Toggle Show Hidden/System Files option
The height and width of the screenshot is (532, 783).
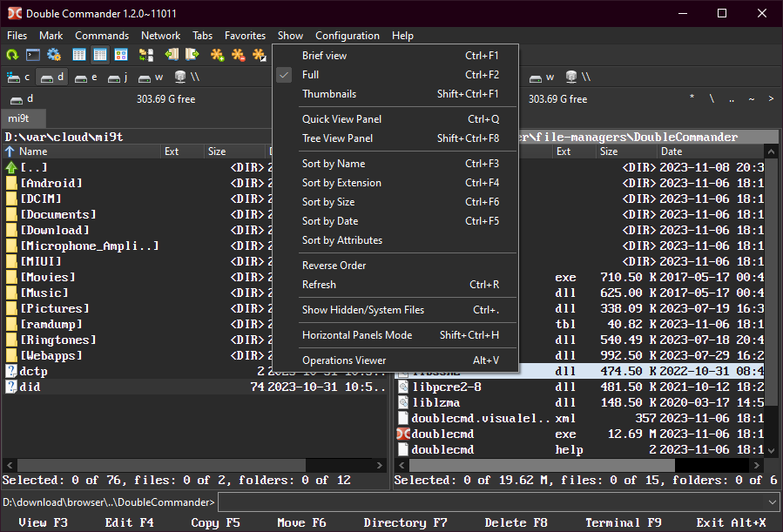pyautogui.click(x=363, y=310)
